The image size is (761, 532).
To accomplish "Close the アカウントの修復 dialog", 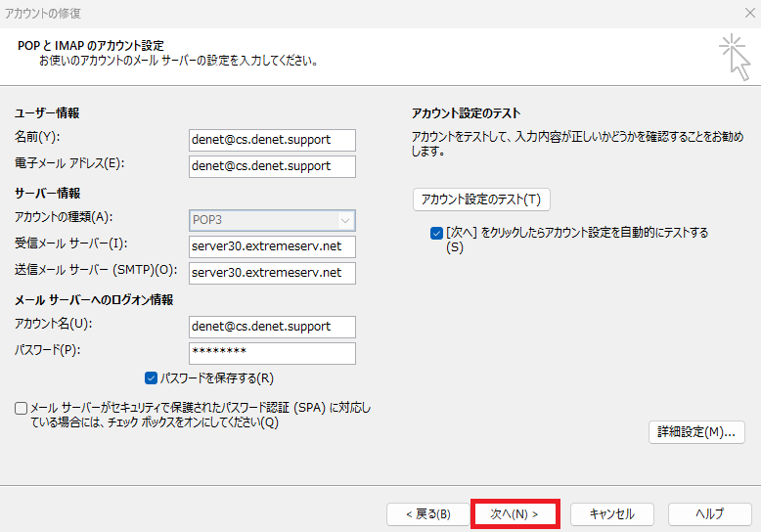I will click(750, 13).
